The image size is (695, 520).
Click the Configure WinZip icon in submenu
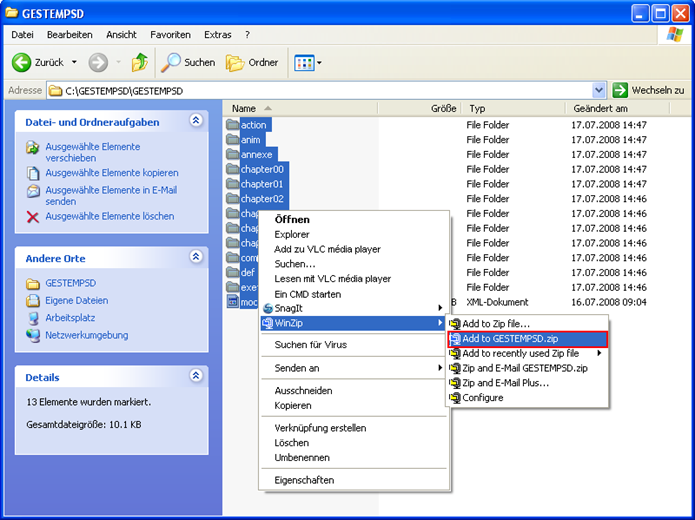click(455, 398)
